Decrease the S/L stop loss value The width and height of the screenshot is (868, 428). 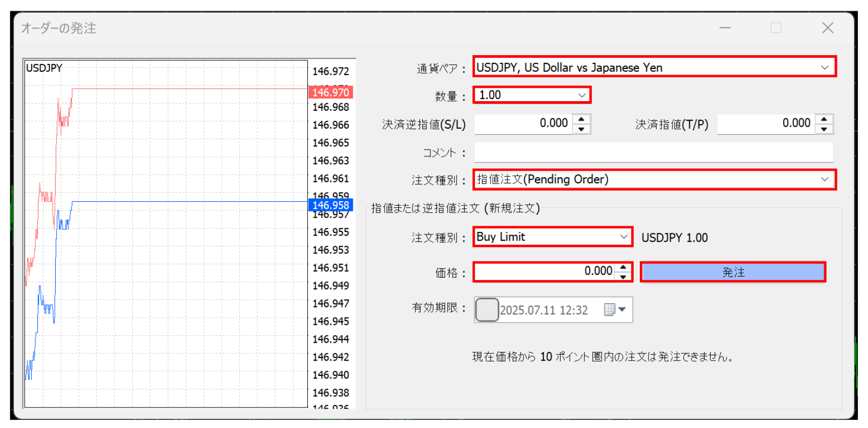click(x=581, y=129)
